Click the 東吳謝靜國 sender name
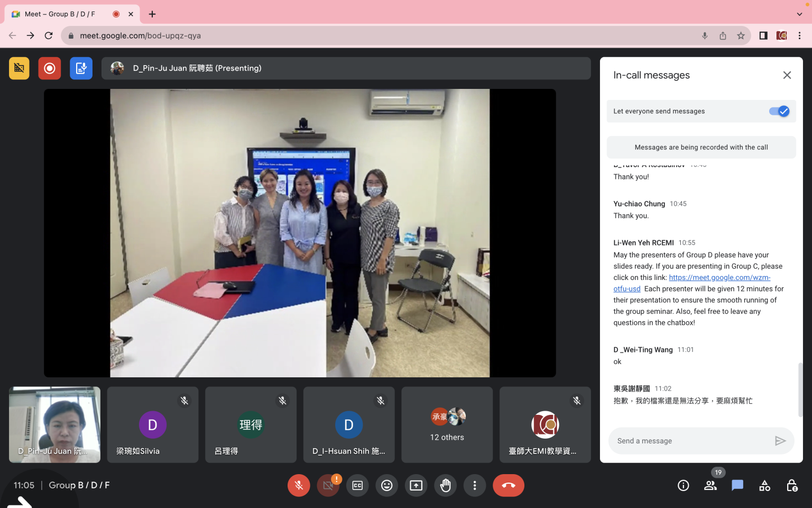The image size is (812, 508). click(x=632, y=388)
